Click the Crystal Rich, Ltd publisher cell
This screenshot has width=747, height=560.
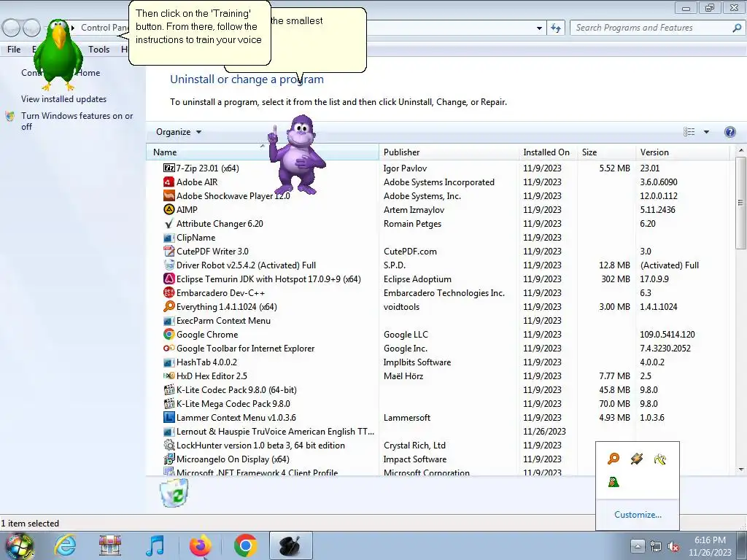point(414,446)
